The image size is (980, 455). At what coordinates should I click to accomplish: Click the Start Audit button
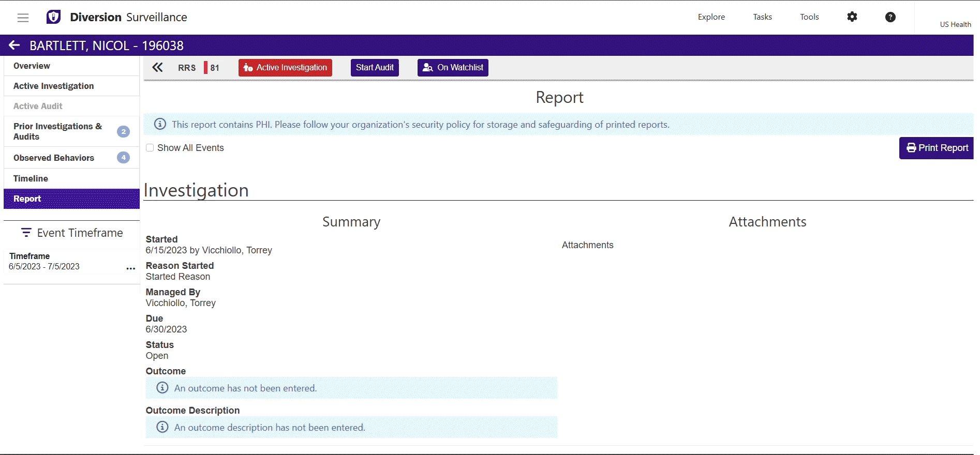click(375, 68)
